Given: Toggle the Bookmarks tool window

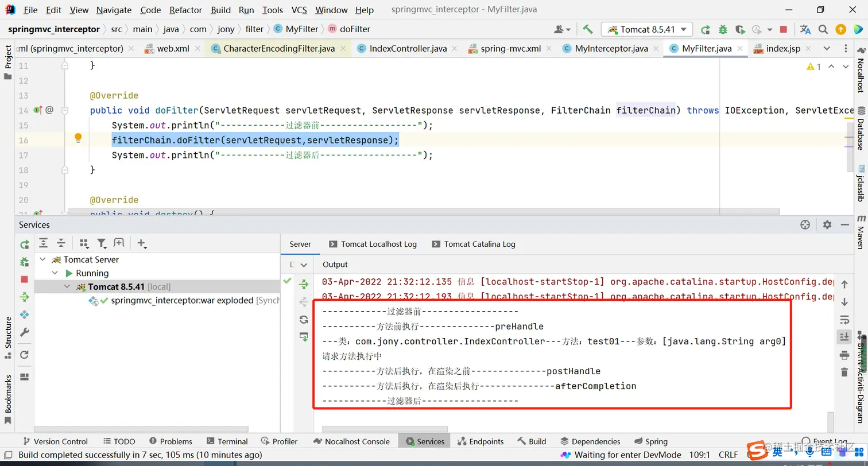Looking at the screenshot, I should pyautogui.click(x=7, y=400).
